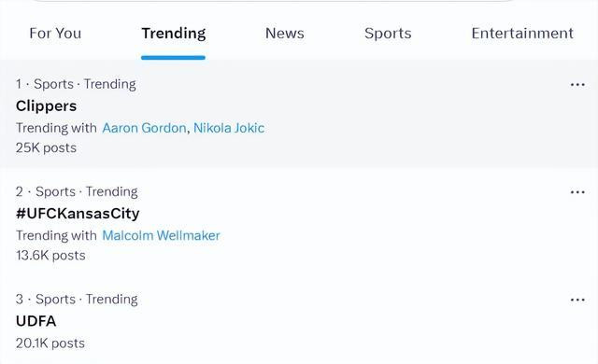
Task: Open the Malcolm Wellmaker link
Action: click(161, 236)
